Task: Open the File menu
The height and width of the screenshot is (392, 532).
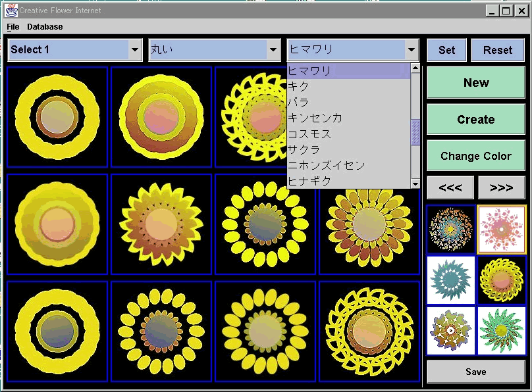Action: [13, 27]
